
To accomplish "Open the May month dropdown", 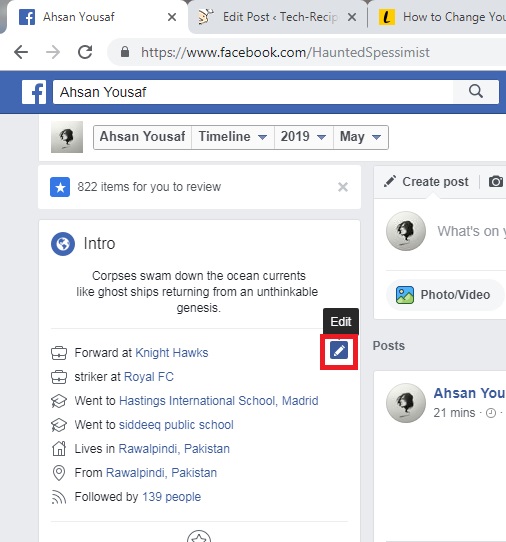I will pyautogui.click(x=360, y=137).
